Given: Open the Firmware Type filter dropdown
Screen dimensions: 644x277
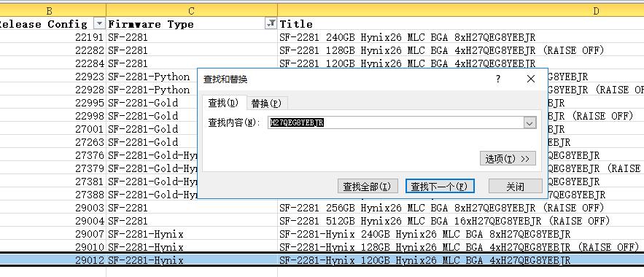Looking at the screenshot, I should pos(271,24).
